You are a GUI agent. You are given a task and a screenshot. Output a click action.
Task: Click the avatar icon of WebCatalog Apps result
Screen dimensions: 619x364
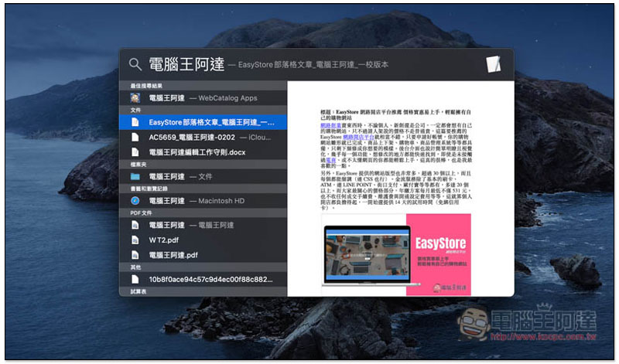[x=135, y=98]
